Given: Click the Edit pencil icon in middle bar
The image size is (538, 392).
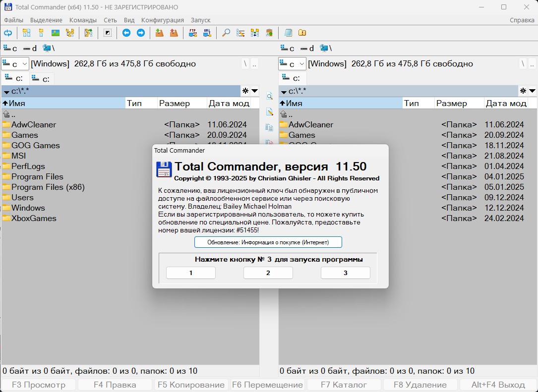Looking at the screenshot, I should coord(269,112).
